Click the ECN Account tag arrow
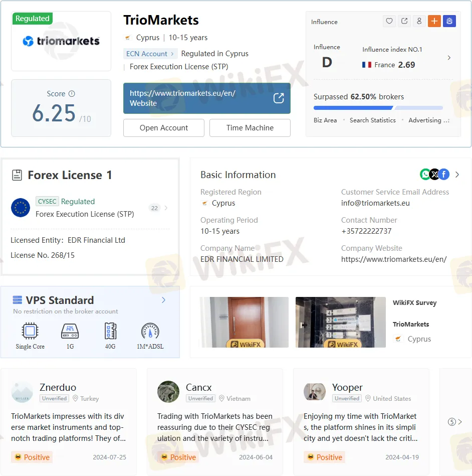The width and height of the screenshot is (472, 476). click(x=172, y=54)
